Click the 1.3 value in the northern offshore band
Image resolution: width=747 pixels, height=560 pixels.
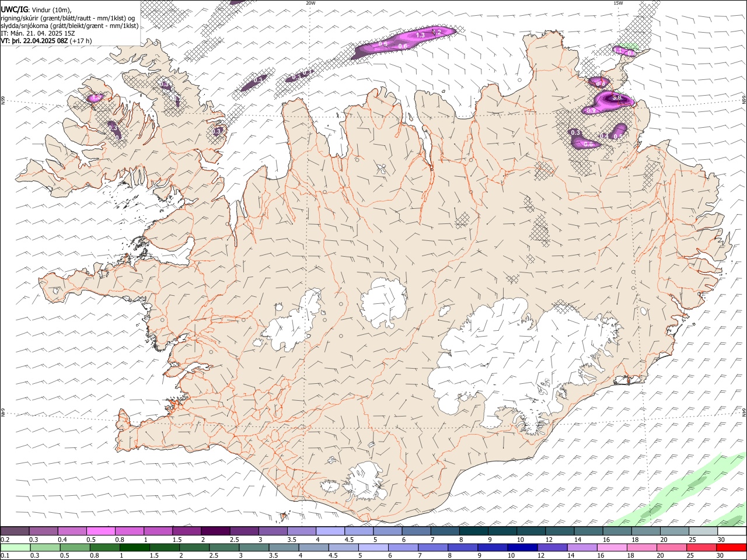[420, 36]
